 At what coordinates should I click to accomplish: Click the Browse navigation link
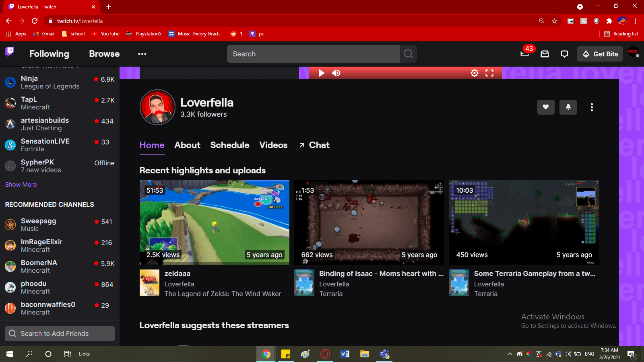103,53
